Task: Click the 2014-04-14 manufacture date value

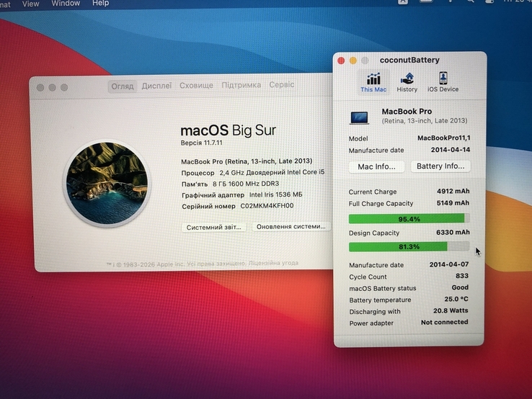Action: [451, 150]
